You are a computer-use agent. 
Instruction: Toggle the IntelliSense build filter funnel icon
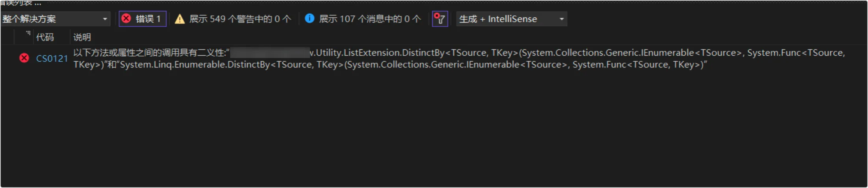[x=440, y=19]
